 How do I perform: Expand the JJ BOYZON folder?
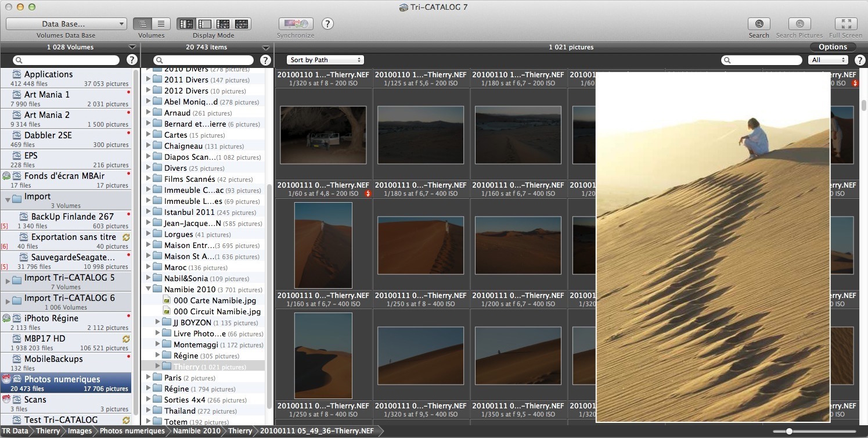pyautogui.click(x=157, y=322)
